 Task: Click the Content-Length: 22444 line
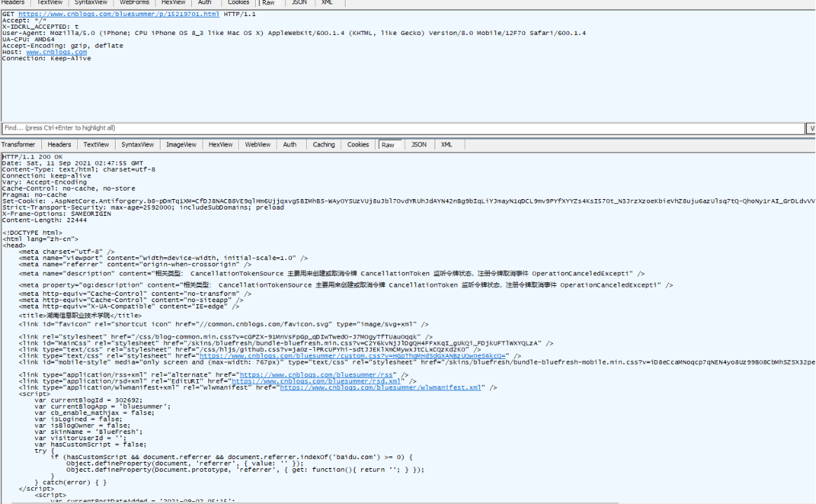point(44,220)
